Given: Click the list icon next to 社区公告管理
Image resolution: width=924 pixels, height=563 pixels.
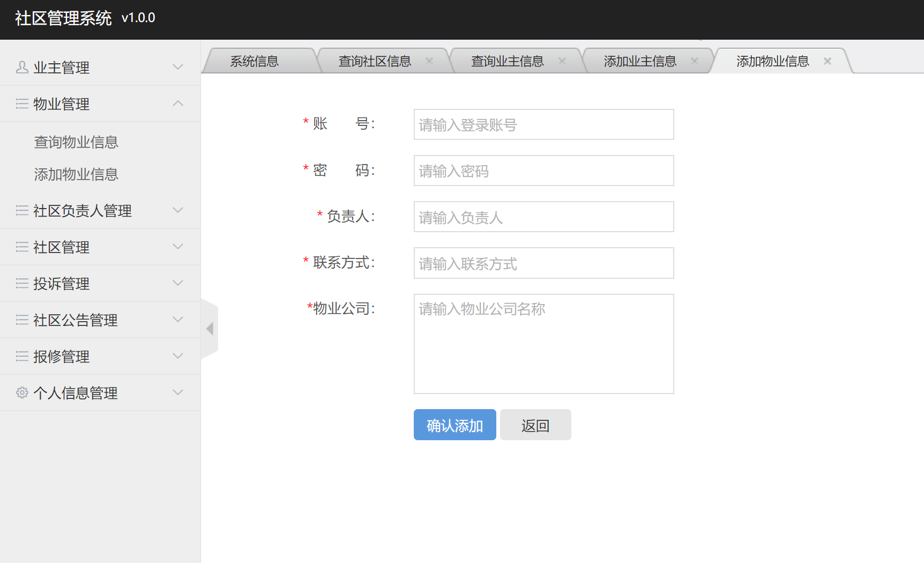Looking at the screenshot, I should (x=22, y=320).
